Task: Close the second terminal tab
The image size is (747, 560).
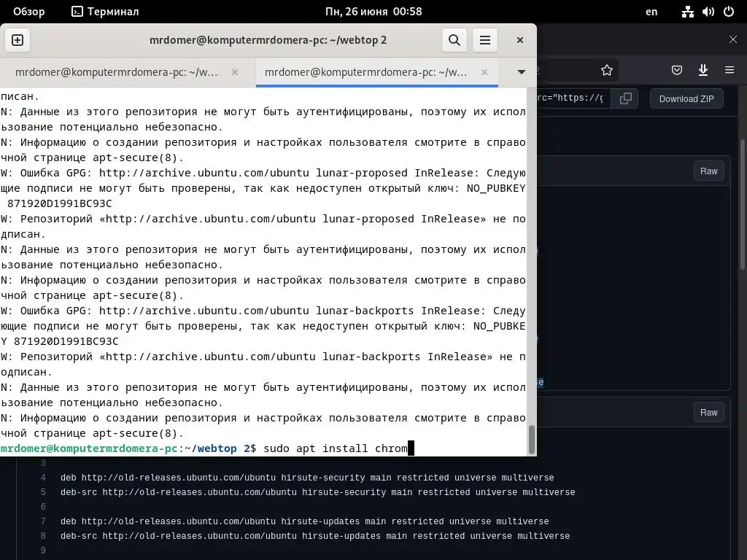Action: pos(484,72)
